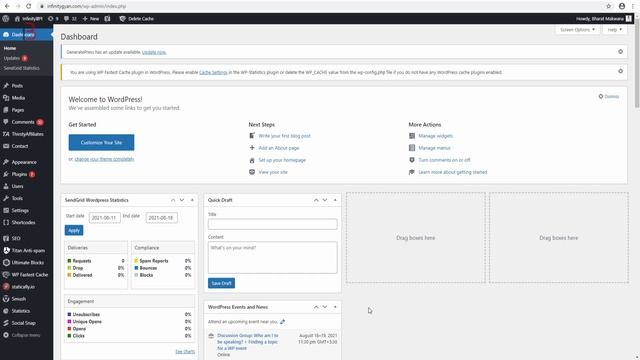The height and width of the screenshot is (360, 640).
Task: Toggle WordPress Events and News panel
Action: (x=335, y=307)
